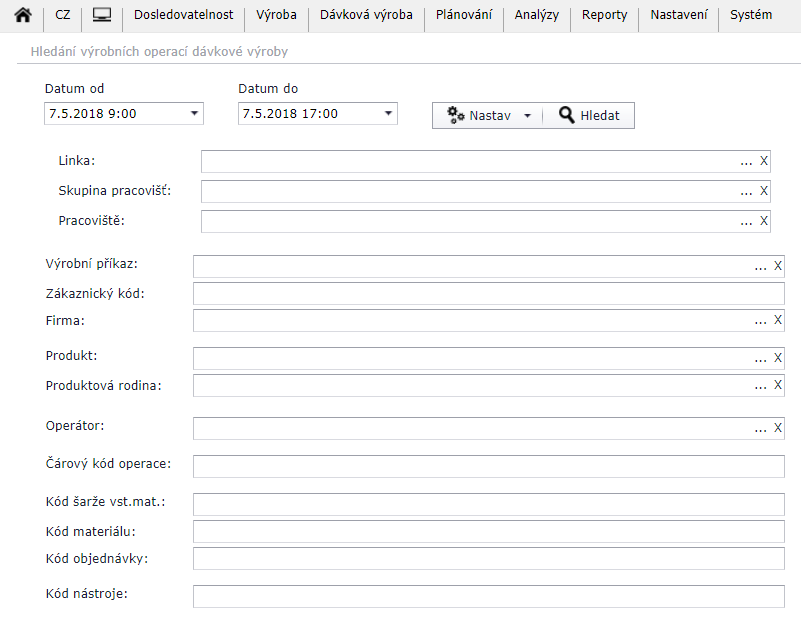Viewport: 801px width, 619px height.
Task: Expand the Datum do dropdown
Action: coord(388,114)
